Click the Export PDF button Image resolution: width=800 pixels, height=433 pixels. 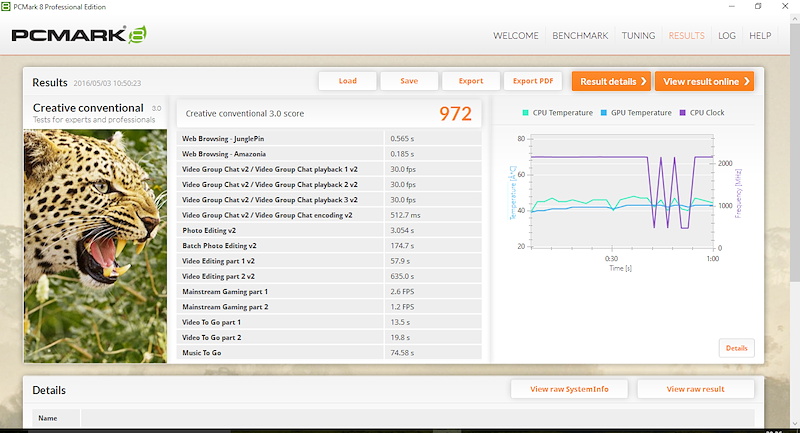pyautogui.click(x=533, y=81)
